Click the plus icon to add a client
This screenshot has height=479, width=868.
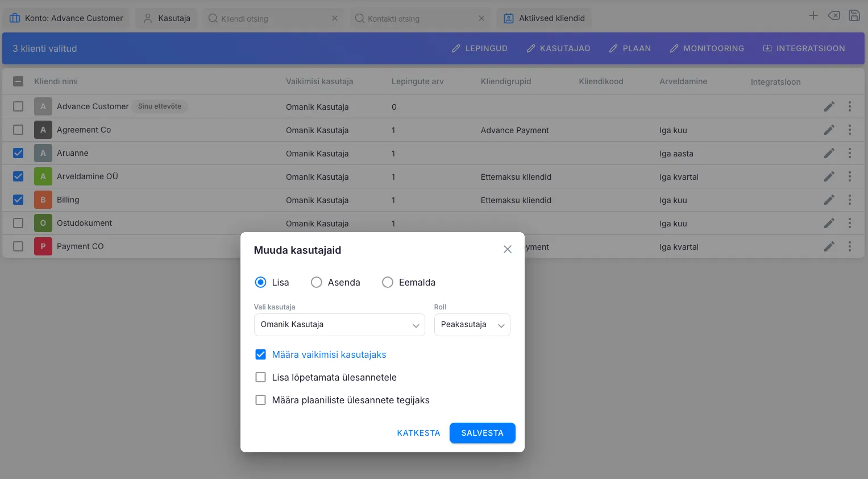[x=813, y=16]
